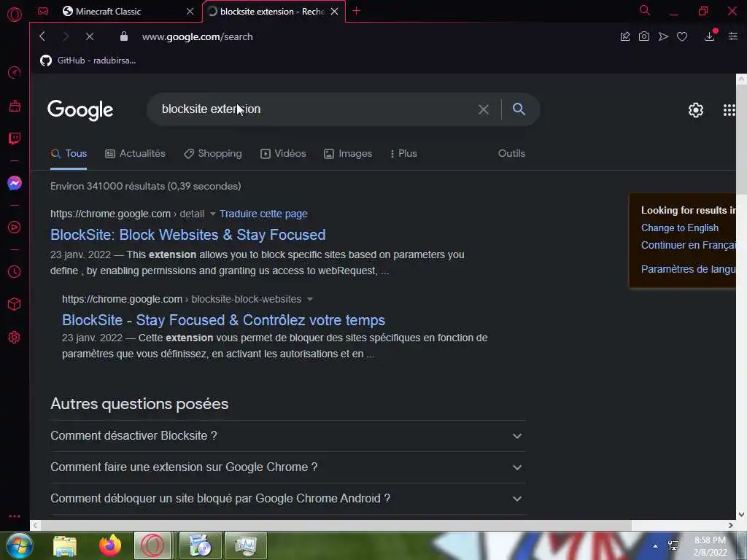The height and width of the screenshot is (560, 747).
Task: View site security lock info
Action: tap(124, 36)
